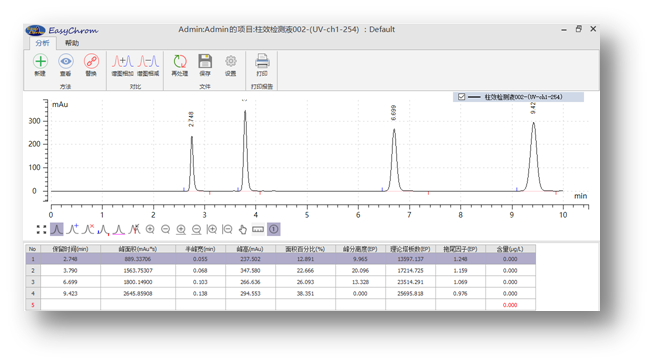Select the chromatogram subtract peaks icon
Image resolution: width=655 pixels, height=364 pixels.
[x=148, y=61]
